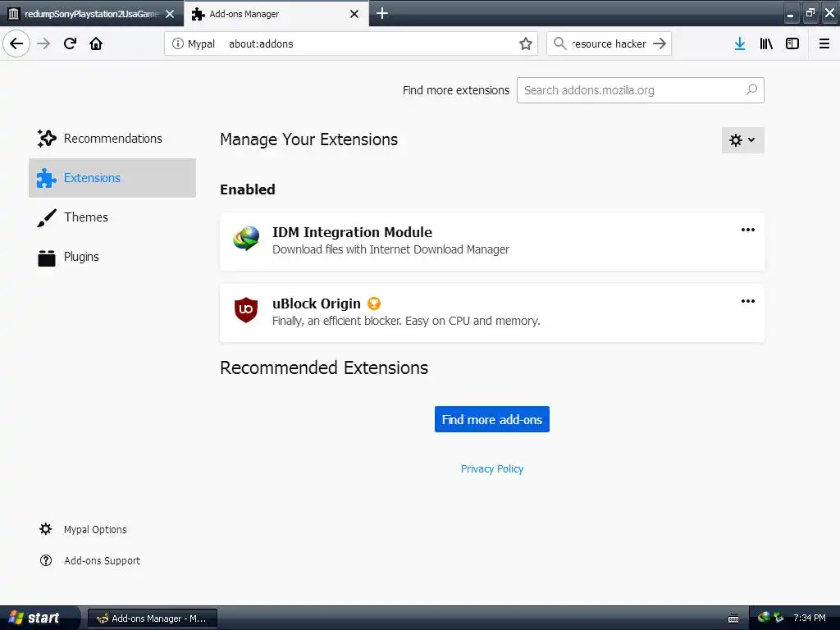Expand the gear tools dropdown for extensions
The width and height of the screenshot is (840, 630).
point(742,140)
